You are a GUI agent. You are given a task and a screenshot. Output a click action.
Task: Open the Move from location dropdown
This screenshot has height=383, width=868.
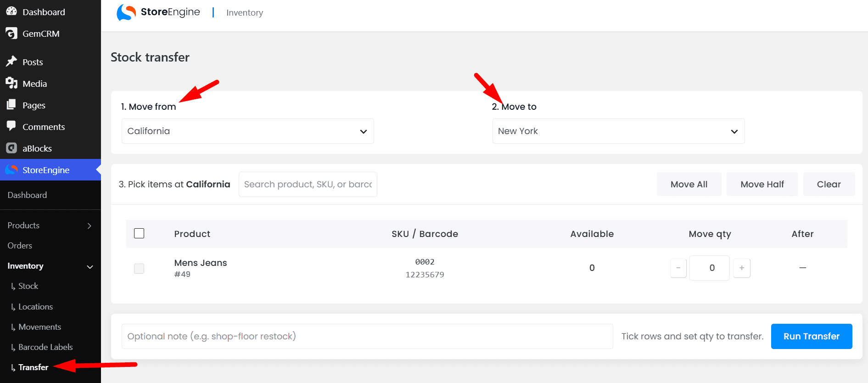click(248, 131)
